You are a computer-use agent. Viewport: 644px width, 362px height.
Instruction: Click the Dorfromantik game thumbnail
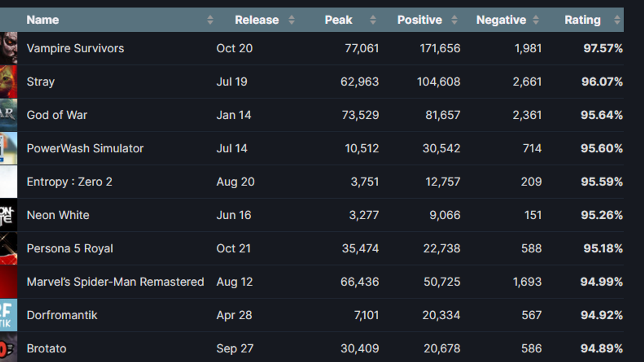(8, 315)
